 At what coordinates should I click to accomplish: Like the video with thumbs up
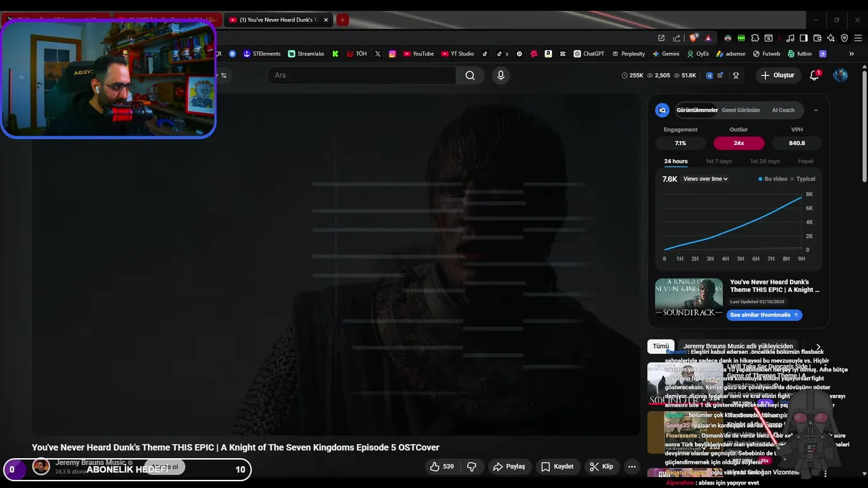click(442, 466)
